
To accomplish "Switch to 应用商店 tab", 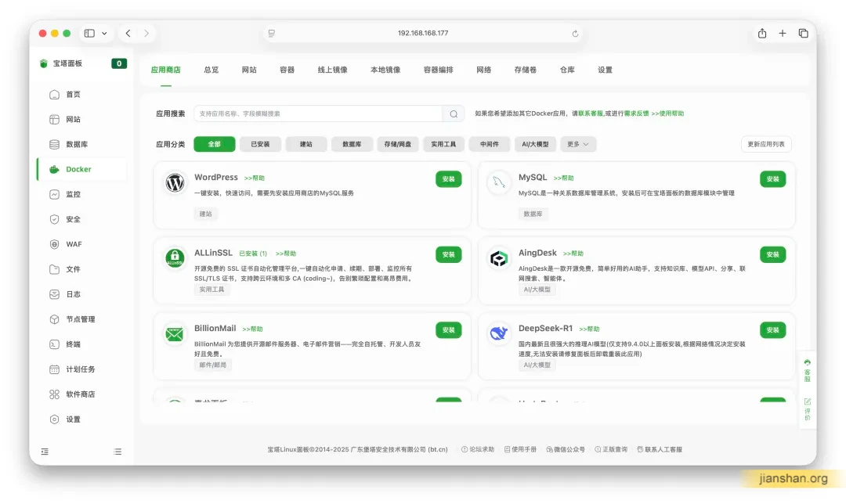I will [x=165, y=70].
